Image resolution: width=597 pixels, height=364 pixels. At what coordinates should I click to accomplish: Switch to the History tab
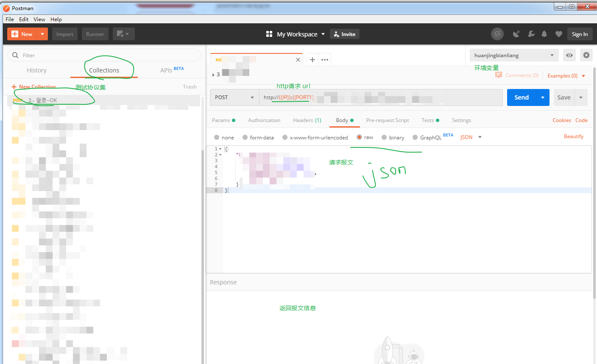(36, 70)
